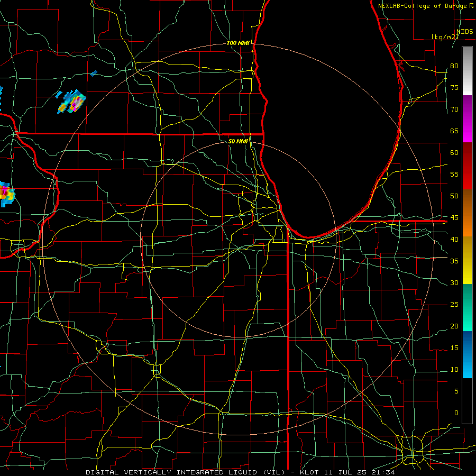Click the 0 value on the scale
Screen dimensions: 476x476
[456, 413]
